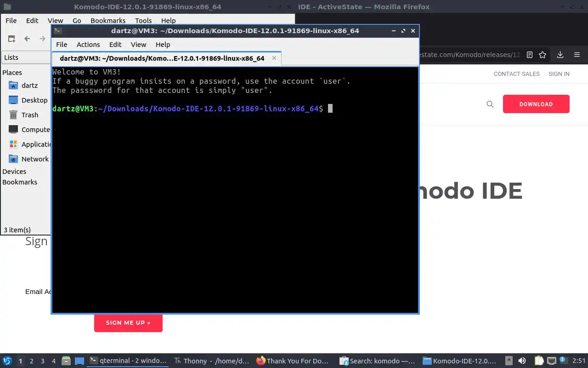
Task: Switch to the qterminal taskbar button
Action: (129, 361)
